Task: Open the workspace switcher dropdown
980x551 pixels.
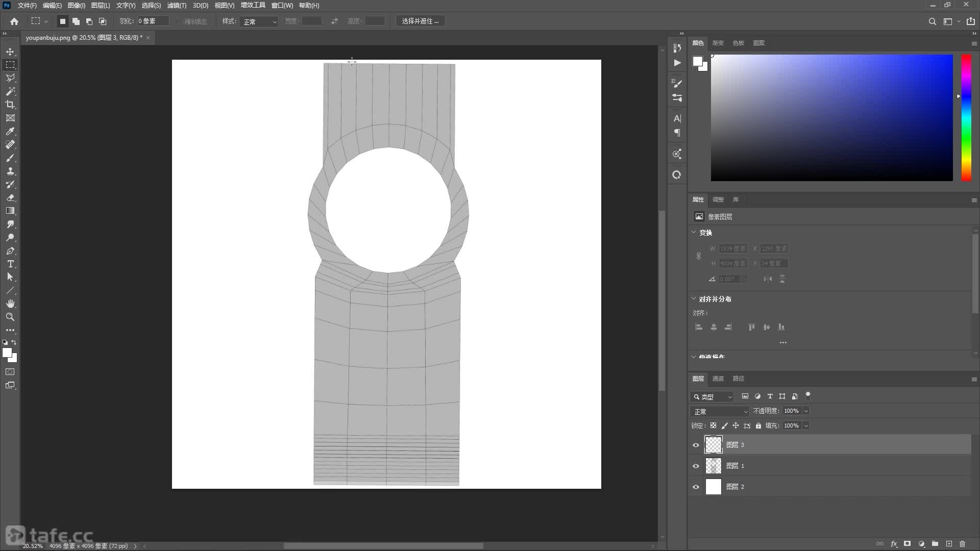Action: 951,21
